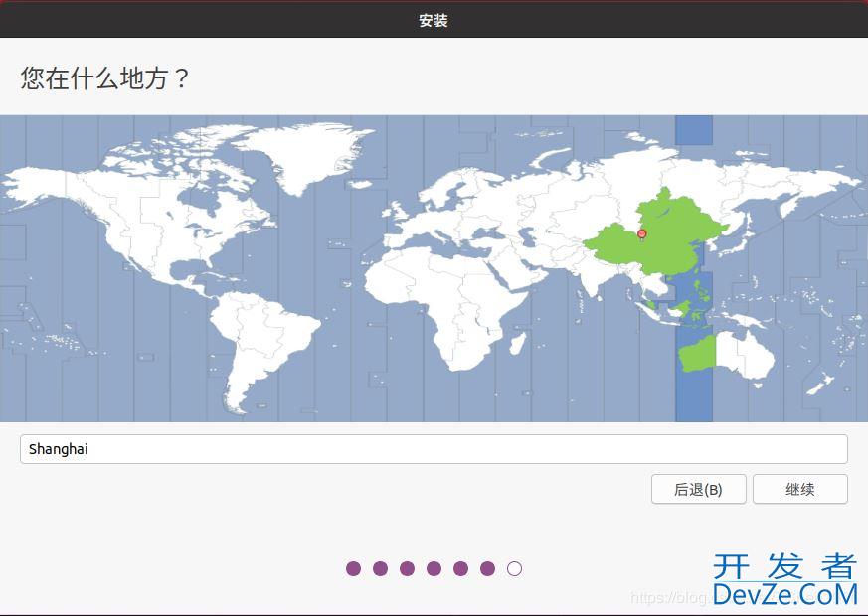Click the hollow last progress dot

514,568
